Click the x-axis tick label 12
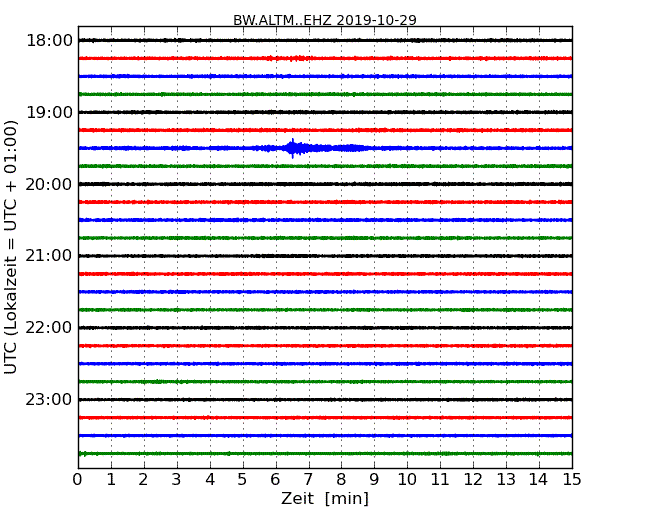This screenshot has height=520, width=650. 473,479
